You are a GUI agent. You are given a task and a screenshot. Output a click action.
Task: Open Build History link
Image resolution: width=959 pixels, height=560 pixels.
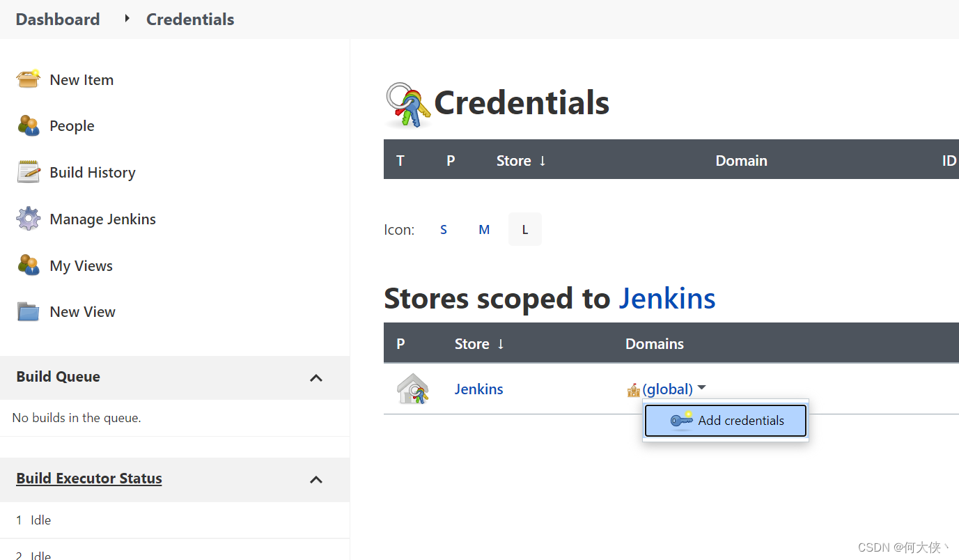93,173
